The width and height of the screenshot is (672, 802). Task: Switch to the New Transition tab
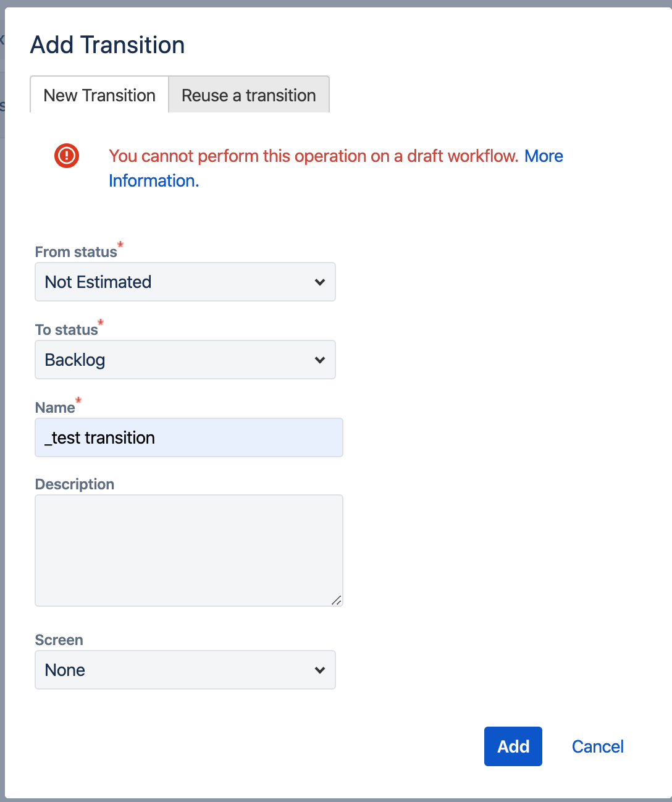point(99,95)
